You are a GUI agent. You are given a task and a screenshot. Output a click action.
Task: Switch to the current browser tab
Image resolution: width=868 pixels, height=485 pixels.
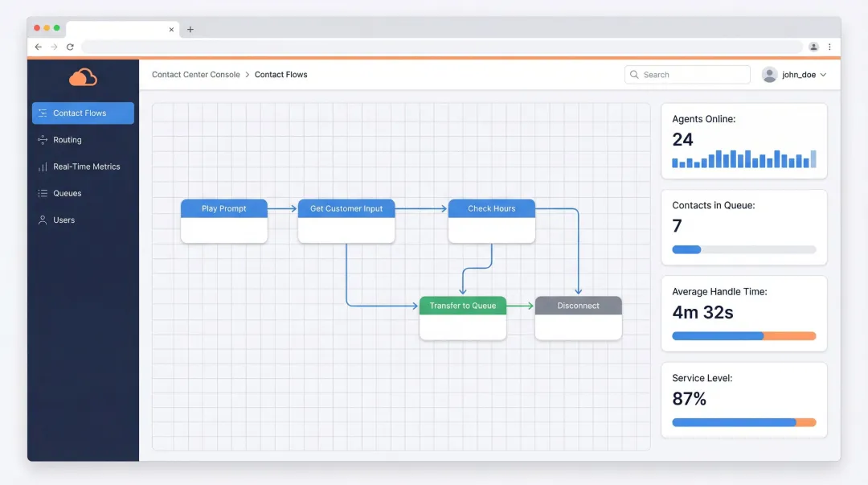pyautogui.click(x=121, y=27)
